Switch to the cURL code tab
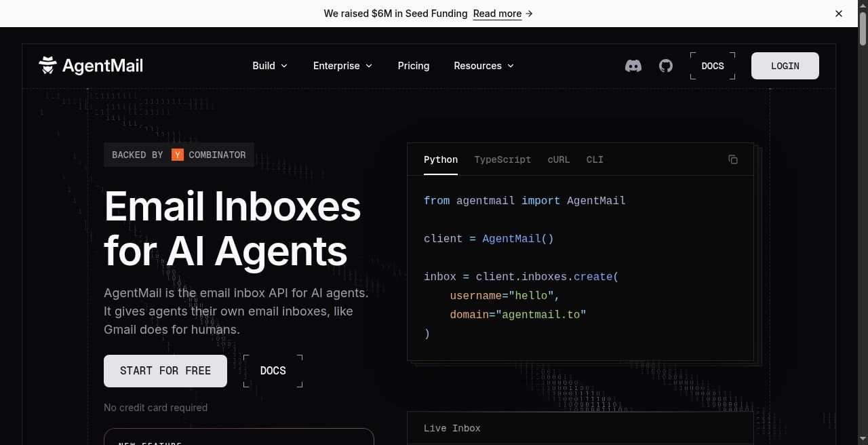Viewport: 868px width, 445px height. [x=559, y=159]
